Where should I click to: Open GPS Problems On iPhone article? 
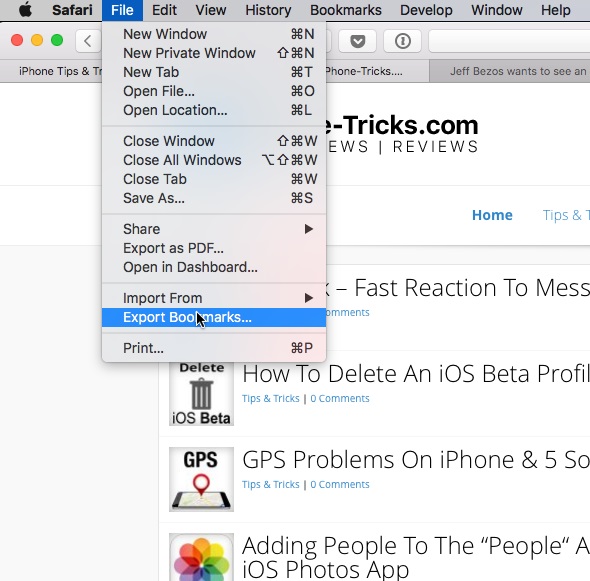[x=416, y=459]
